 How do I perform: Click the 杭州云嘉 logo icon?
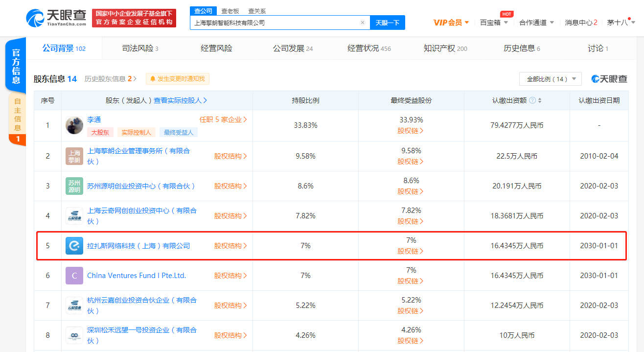coord(74,305)
